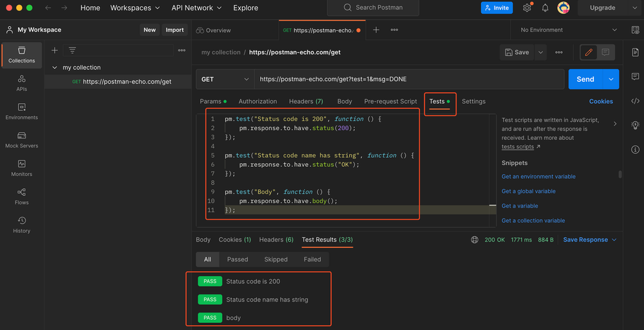Click the blue Send button
This screenshot has width=644, height=330.
tap(585, 79)
